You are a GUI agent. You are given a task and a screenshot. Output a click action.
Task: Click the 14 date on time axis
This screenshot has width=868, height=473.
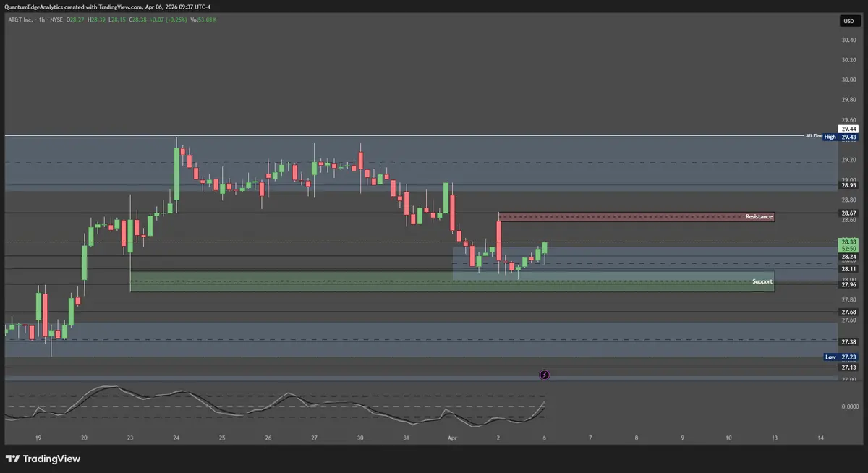[820, 438]
